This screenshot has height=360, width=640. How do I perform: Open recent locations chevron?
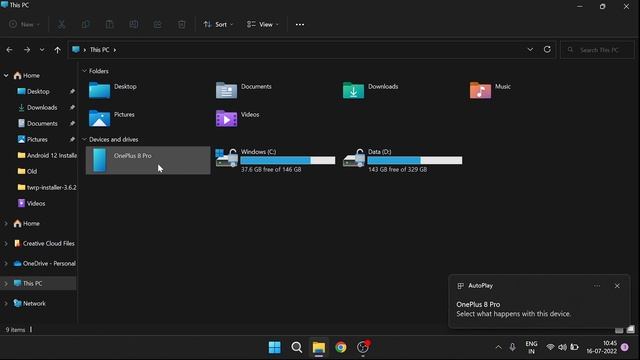pyautogui.click(x=42, y=50)
